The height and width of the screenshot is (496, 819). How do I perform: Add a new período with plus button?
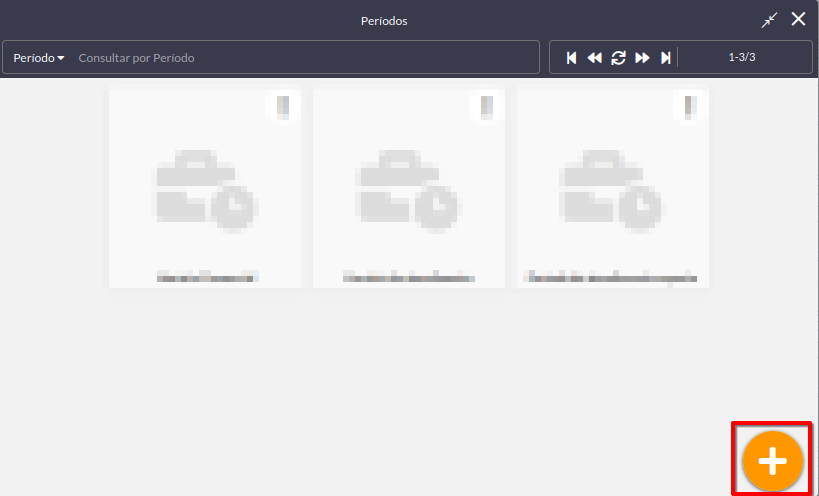click(773, 461)
